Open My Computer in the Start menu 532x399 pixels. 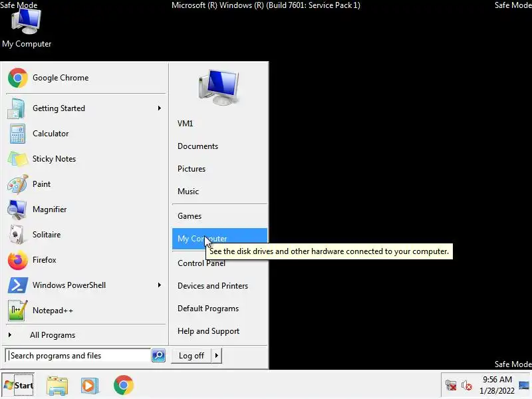(219, 239)
